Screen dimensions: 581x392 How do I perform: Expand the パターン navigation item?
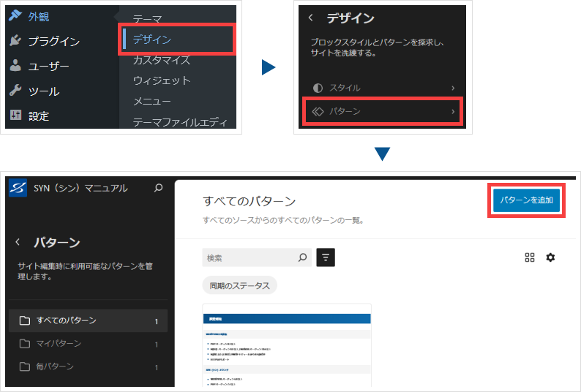coord(380,111)
